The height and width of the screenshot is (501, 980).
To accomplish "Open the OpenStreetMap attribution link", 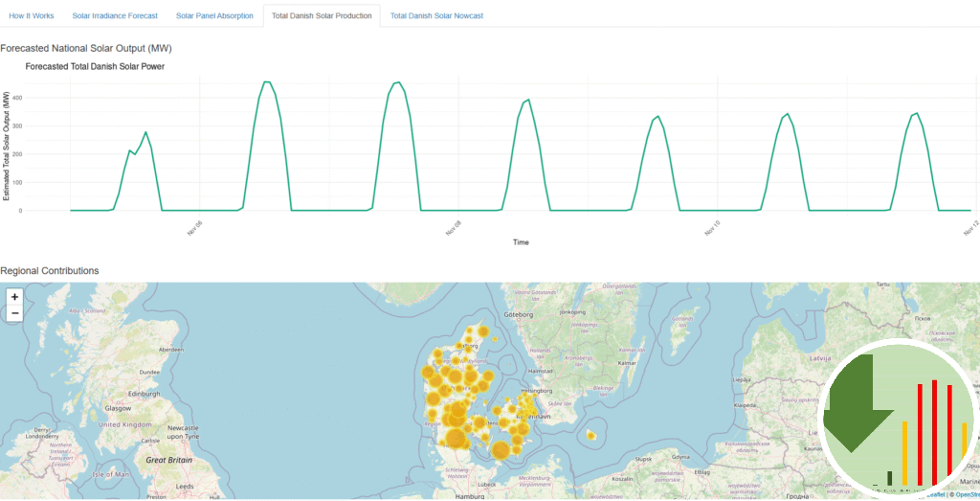I will coord(965,495).
